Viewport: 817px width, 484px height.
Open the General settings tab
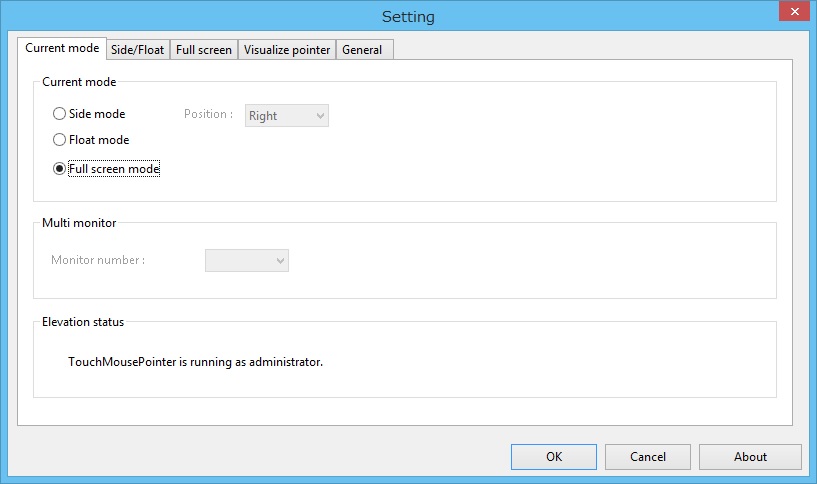[x=362, y=50]
